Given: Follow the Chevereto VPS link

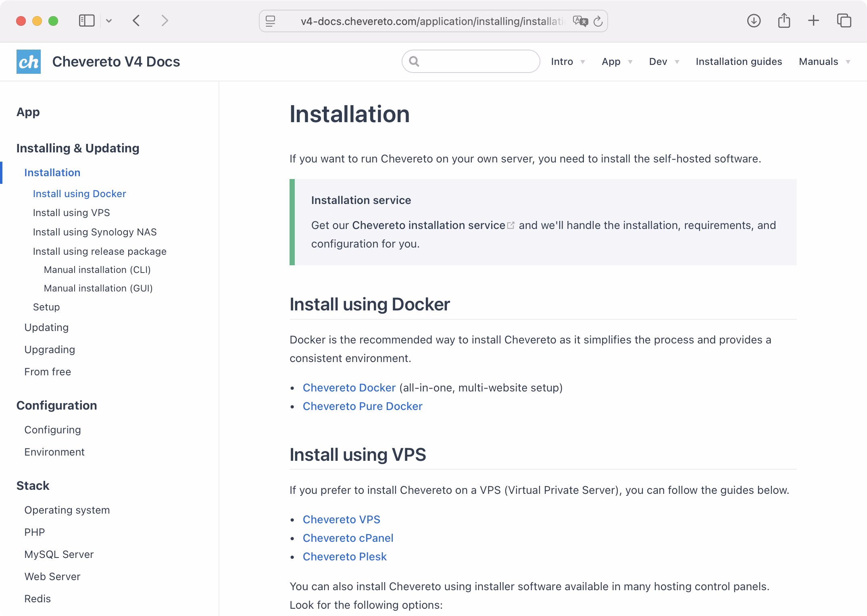Looking at the screenshot, I should 342,520.
